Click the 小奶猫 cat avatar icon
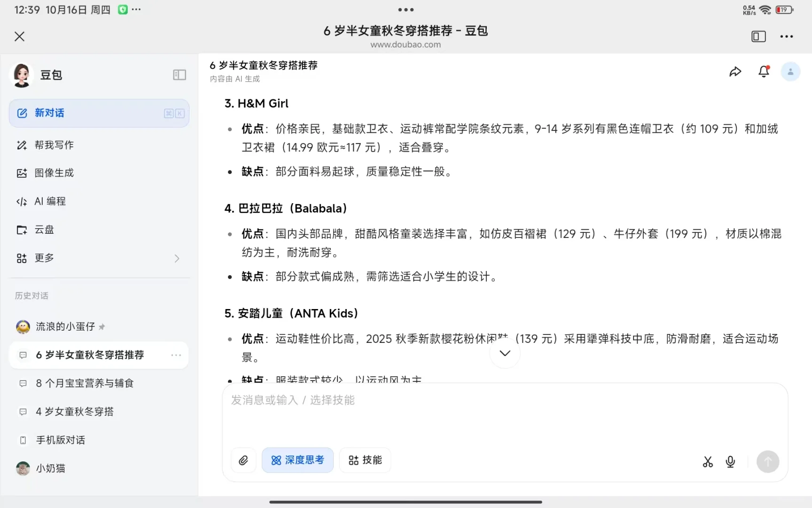This screenshot has height=508, width=812. [x=23, y=468]
